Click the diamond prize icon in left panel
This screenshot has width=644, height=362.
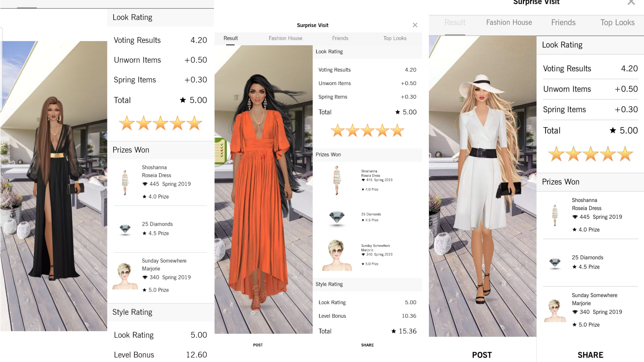click(x=125, y=229)
